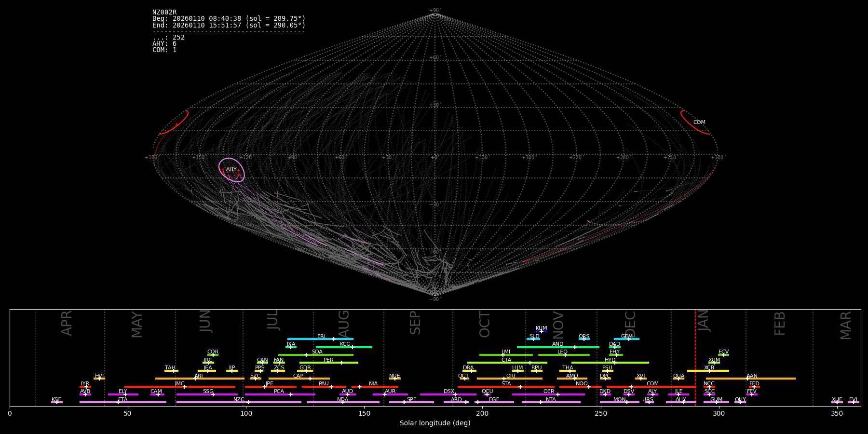Image resolution: width=868 pixels, height=434 pixels.
Task: Select the NTA shower label in the timeline
Action: click(x=551, y=400)
